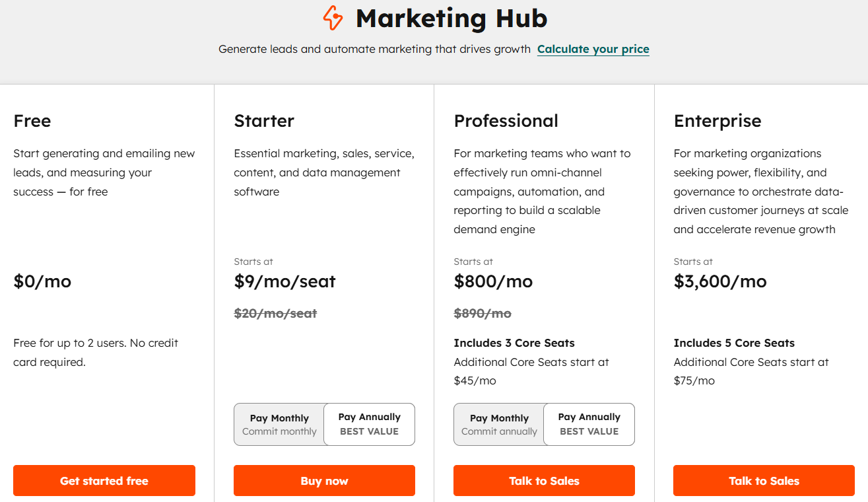Click the $9/mo/seat Starter price

coord(284,281)
